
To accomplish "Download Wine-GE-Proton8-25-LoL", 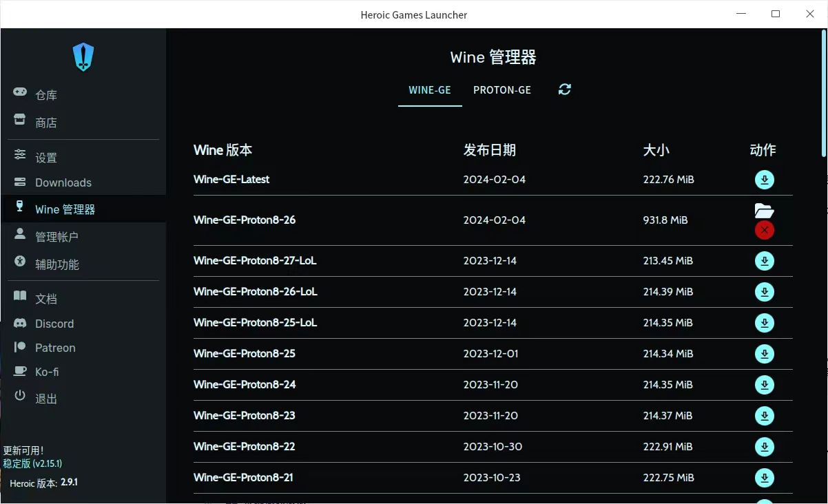I will 765,323.
